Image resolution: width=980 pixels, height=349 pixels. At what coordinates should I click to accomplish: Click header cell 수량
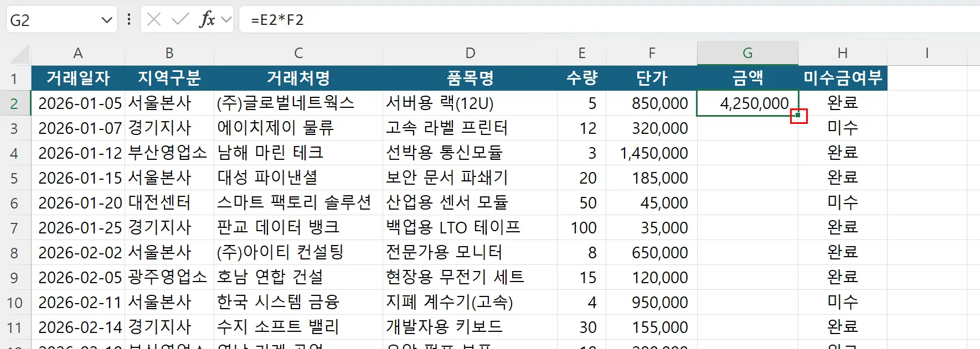582,78
